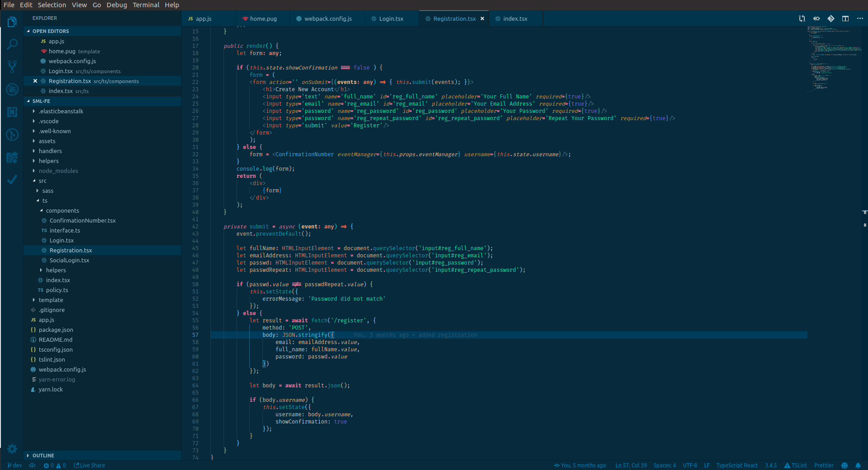Open the checkmark view in activity bar
Viewport: 868px width, 470px height.
pyautogui.click(x=12, y=180)
